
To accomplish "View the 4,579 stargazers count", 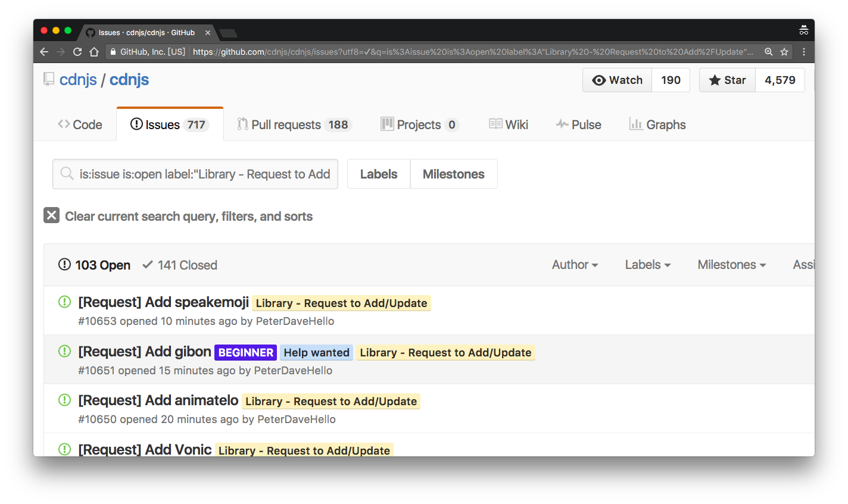I will point(780,80).
